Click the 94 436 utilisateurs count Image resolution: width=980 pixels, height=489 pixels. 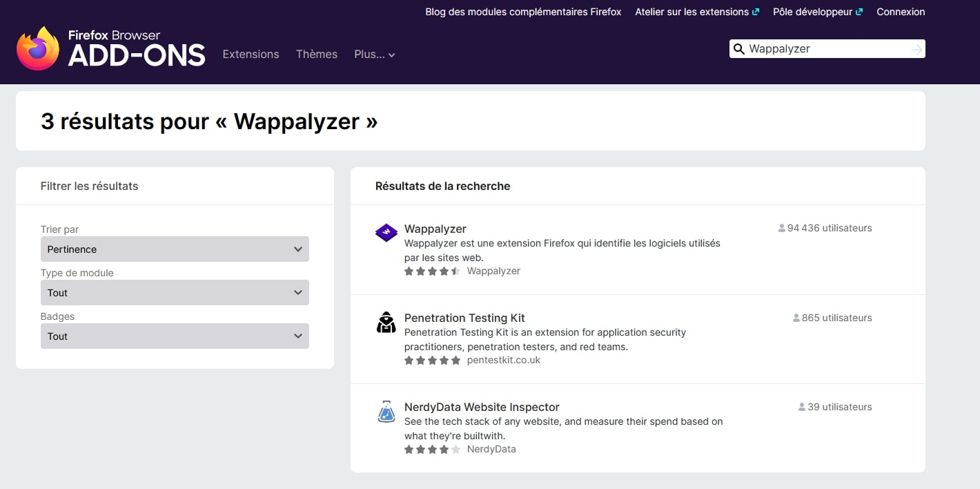tap(830, 228)
